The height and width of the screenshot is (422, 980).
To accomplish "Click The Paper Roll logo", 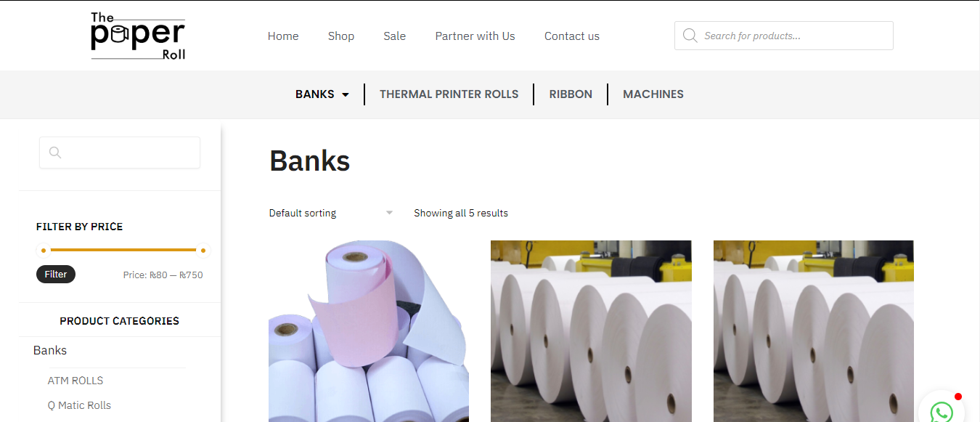I will [138, 36].
